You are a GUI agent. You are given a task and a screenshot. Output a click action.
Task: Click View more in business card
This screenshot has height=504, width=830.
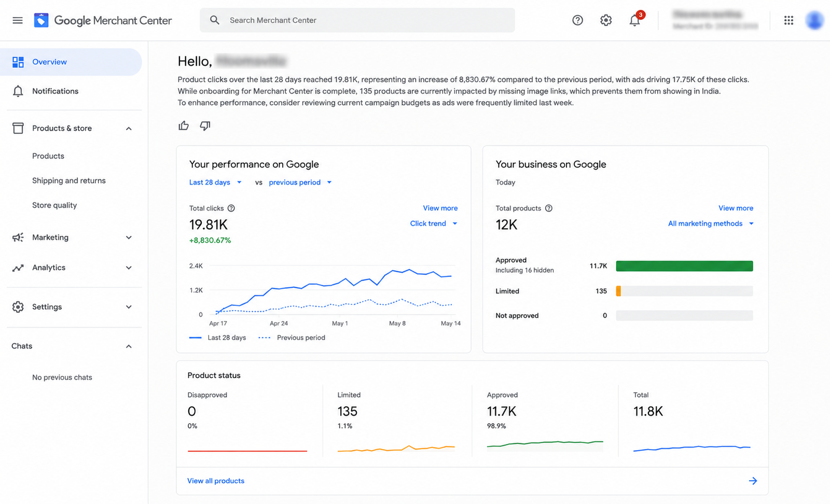click(x=736, y=208)
